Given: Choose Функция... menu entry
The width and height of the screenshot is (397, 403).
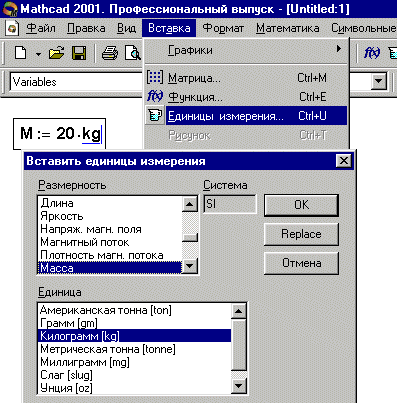Looking at the screenshot, I should pyautogui.click(x=246, y=97).
